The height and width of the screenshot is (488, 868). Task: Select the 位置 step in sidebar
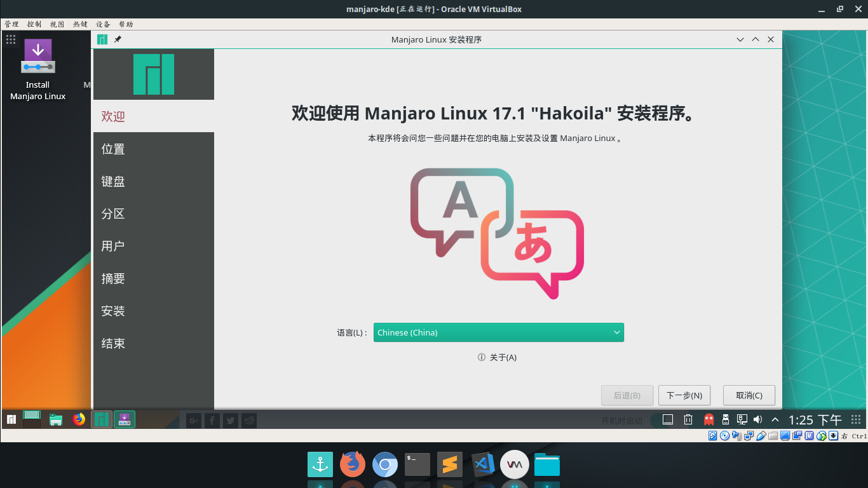pyautogui.click(x=154, y=149)
